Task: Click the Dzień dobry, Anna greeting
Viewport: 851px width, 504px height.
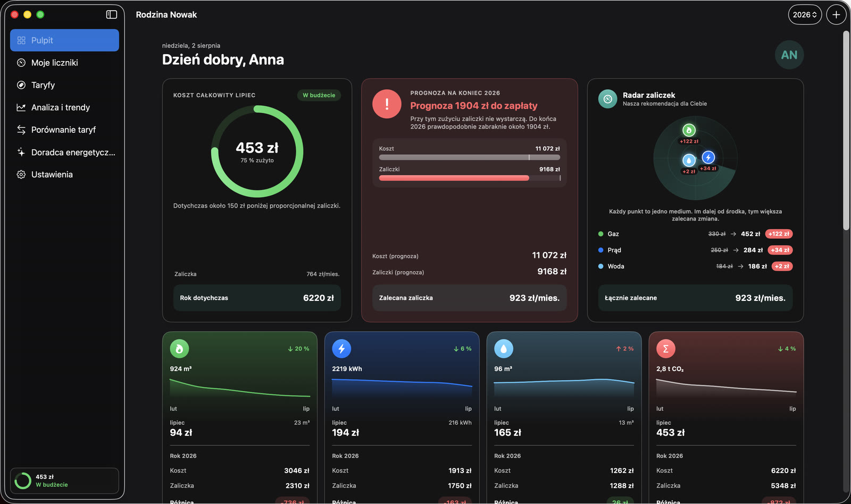Action: coord(223,60)
